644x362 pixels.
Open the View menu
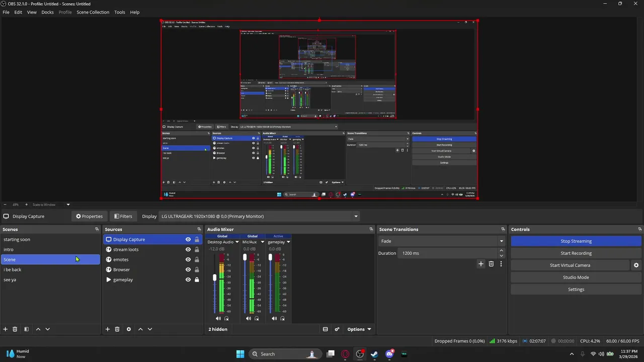32,12
